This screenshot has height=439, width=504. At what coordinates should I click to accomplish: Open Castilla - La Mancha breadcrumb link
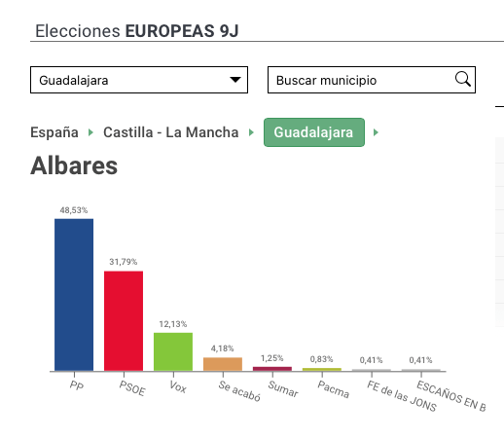pos(171,132)
